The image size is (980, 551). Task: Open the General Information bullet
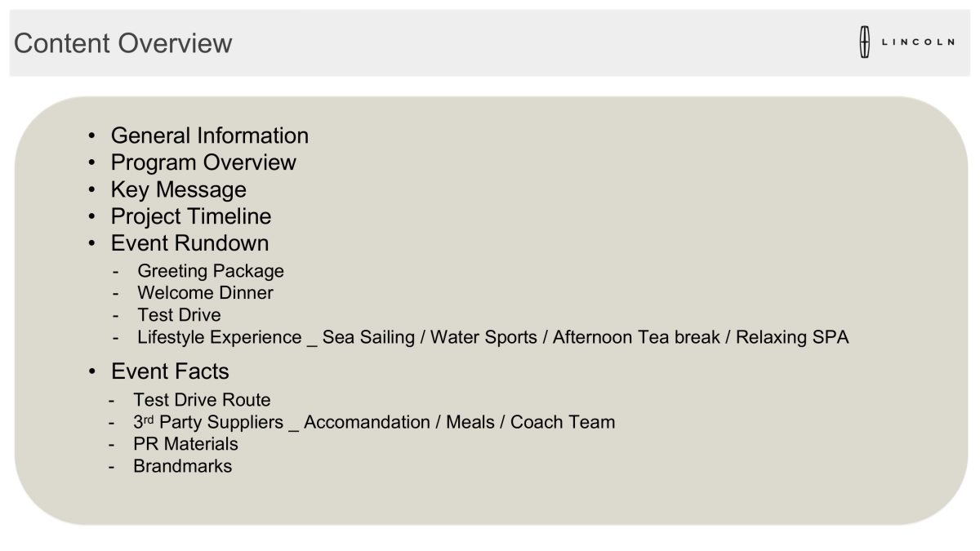coord(209,136)
